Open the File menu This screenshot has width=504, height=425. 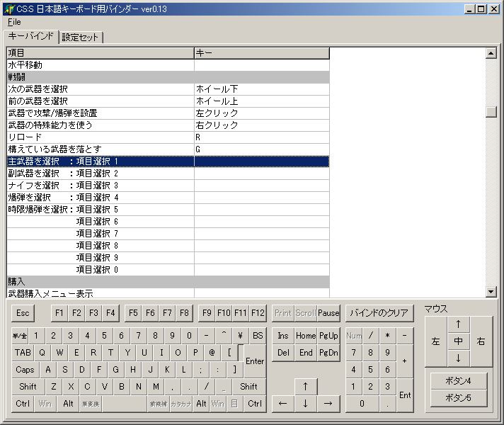[x=14, y=21]
